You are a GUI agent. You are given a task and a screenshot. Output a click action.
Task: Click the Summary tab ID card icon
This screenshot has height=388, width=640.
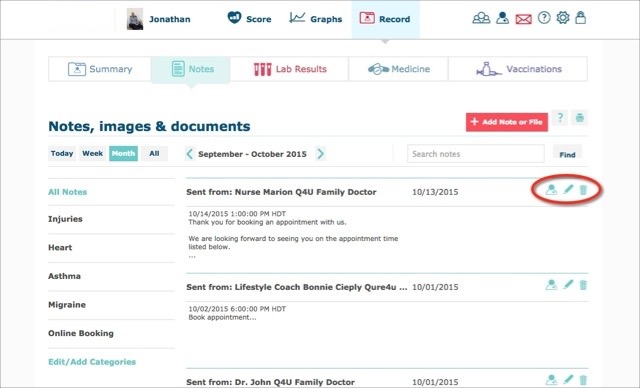pyautogui.click(x=77, y=69)
